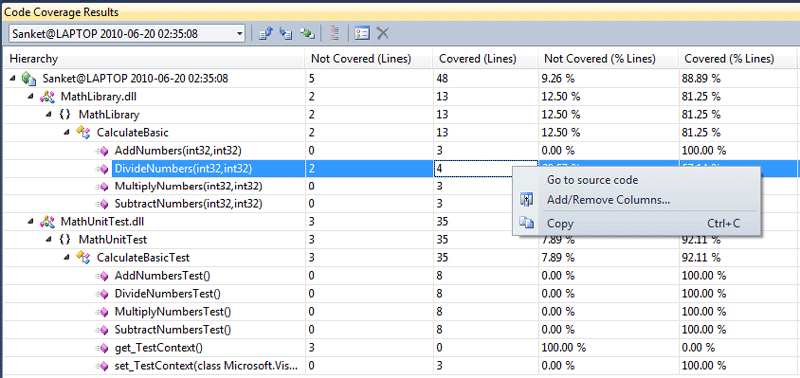
Task: Collapse the CalculateBasic class node
Action: 67,132
